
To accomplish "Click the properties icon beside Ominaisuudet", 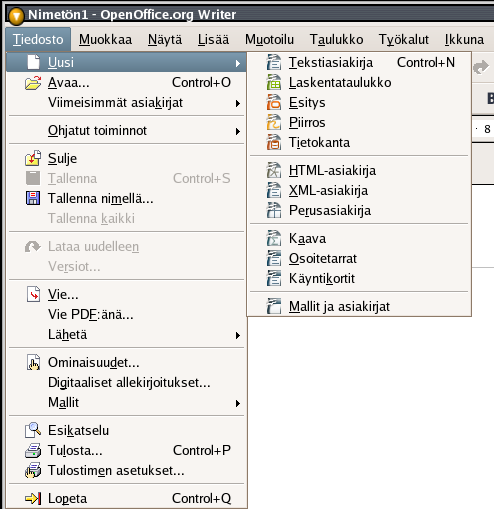I will [33, 362].
